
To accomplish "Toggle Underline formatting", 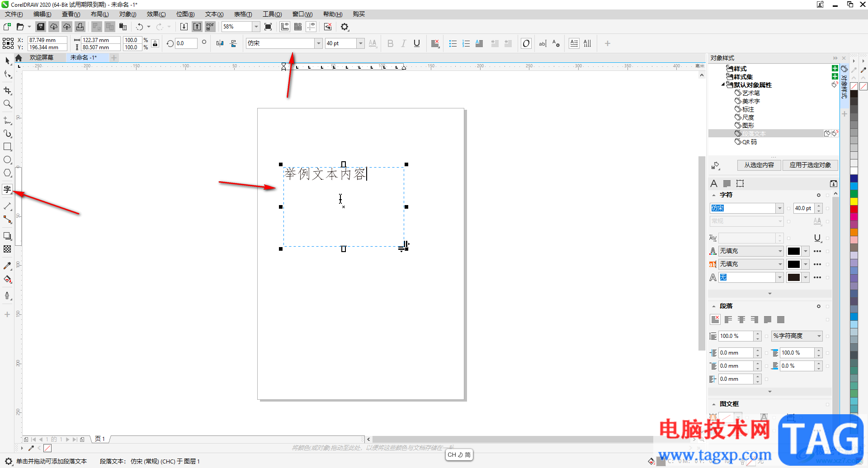I will coord(417,43).
